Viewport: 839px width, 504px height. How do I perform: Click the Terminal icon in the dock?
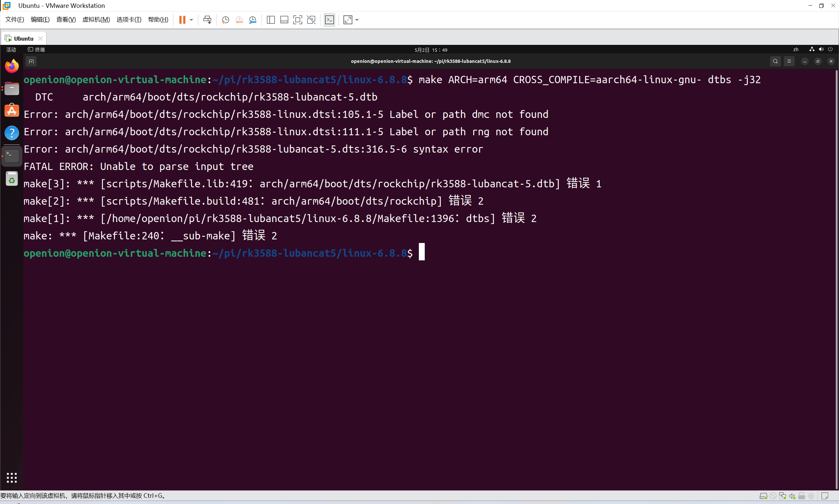coord(11,156)
